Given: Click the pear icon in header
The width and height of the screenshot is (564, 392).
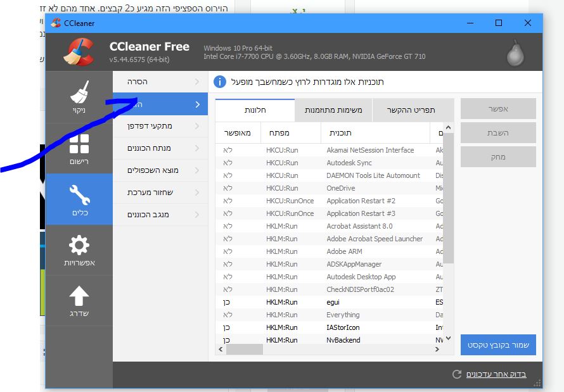Looking at the screenshot, I should pos(515,53).
